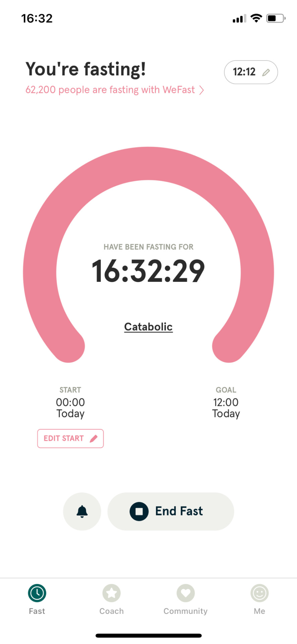Tap the Wi-Fi status icon

[x=256, y=18]
